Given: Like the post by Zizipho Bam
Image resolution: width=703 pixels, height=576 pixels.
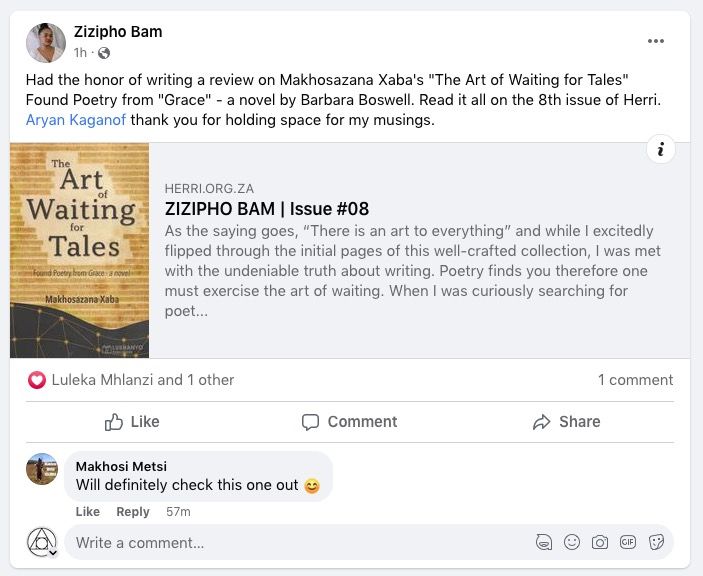Looking at the screenshot, I should 132,422.
